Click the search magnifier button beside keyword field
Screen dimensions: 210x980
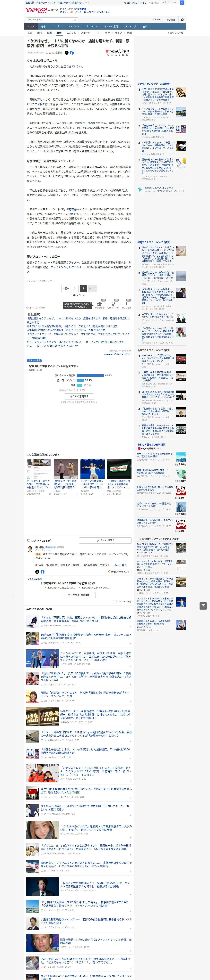coord(75,20)
